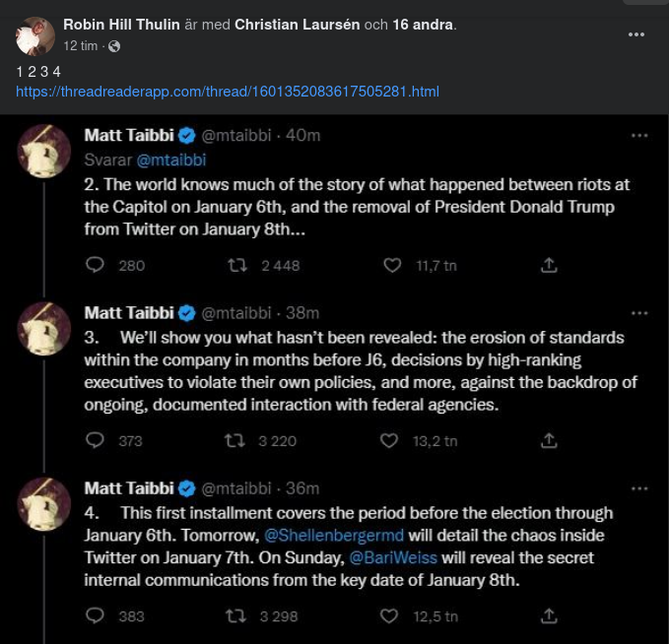
Task: Click Robin Hill Thulin's profile picture
Action: (35, 35)
